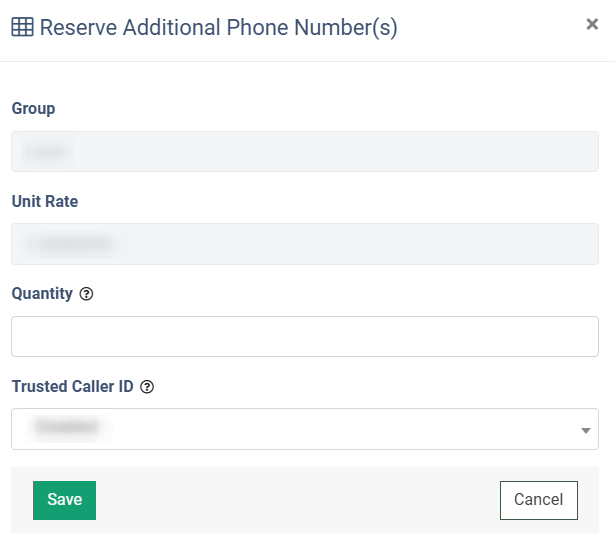
Task: Click the gray footer bar between Save and Cancel
Action: click(x=297, y=500)
